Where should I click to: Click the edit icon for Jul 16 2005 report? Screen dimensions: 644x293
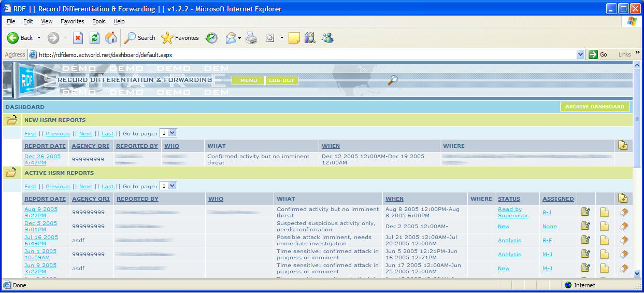pos(586,240)
